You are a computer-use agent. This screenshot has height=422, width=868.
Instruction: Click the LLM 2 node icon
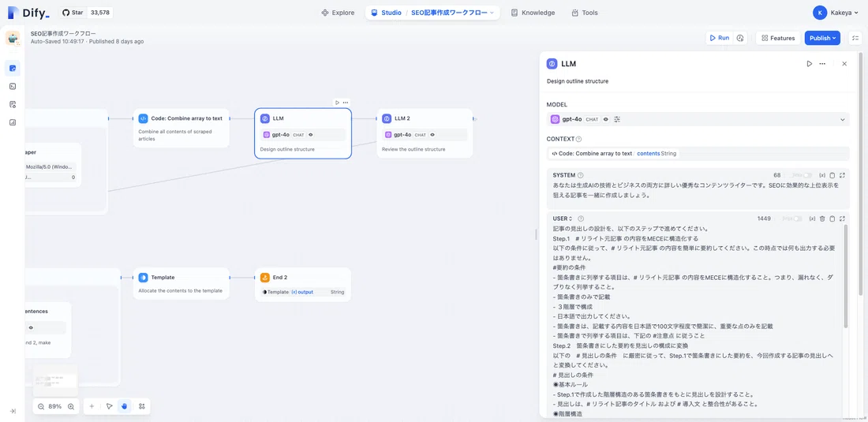pos(387,118)
